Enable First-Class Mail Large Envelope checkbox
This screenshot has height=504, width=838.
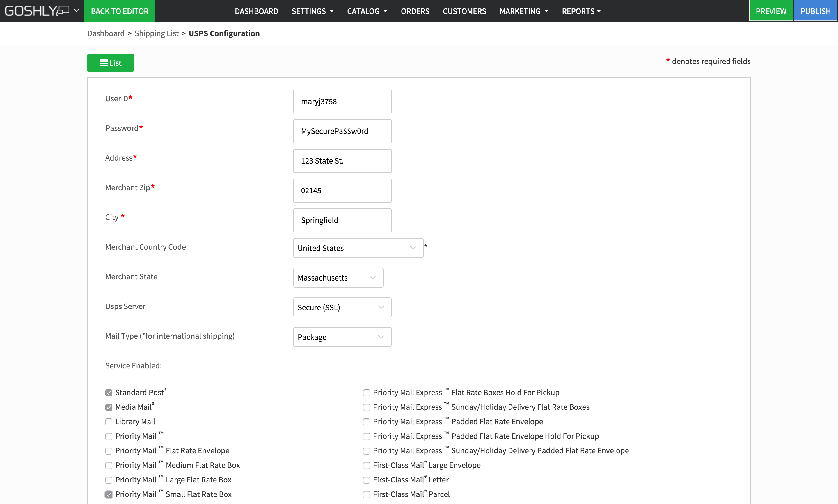point(366,466)
